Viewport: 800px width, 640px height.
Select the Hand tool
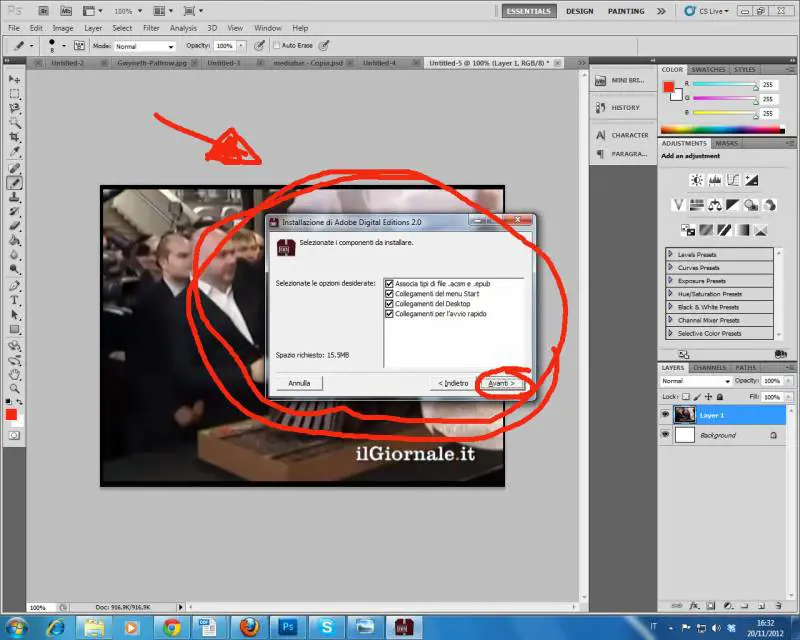coord(14,375)
